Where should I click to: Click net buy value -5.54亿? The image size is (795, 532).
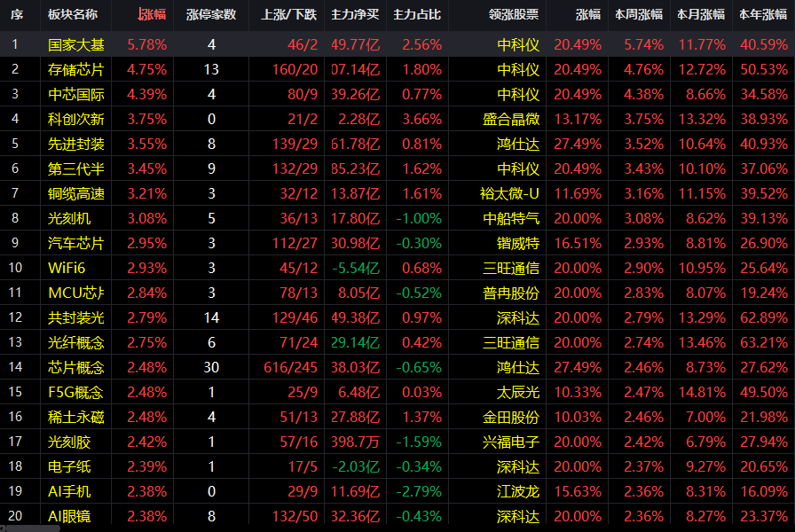tap(356, 268)
